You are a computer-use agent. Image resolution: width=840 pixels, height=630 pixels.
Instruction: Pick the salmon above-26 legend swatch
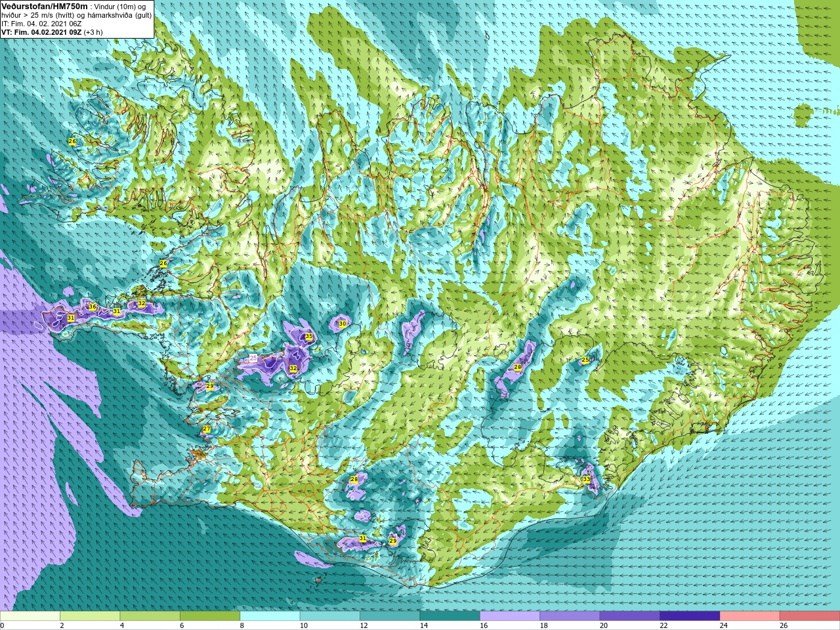[810, 616]
